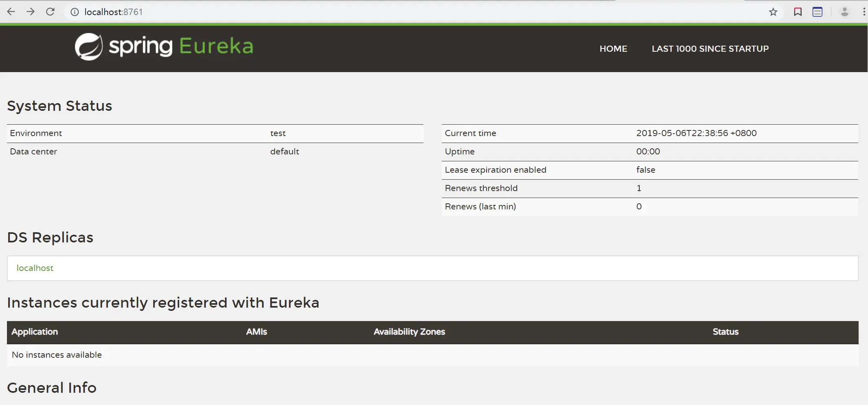Click the AMIs column header

(x=256, y=332)
